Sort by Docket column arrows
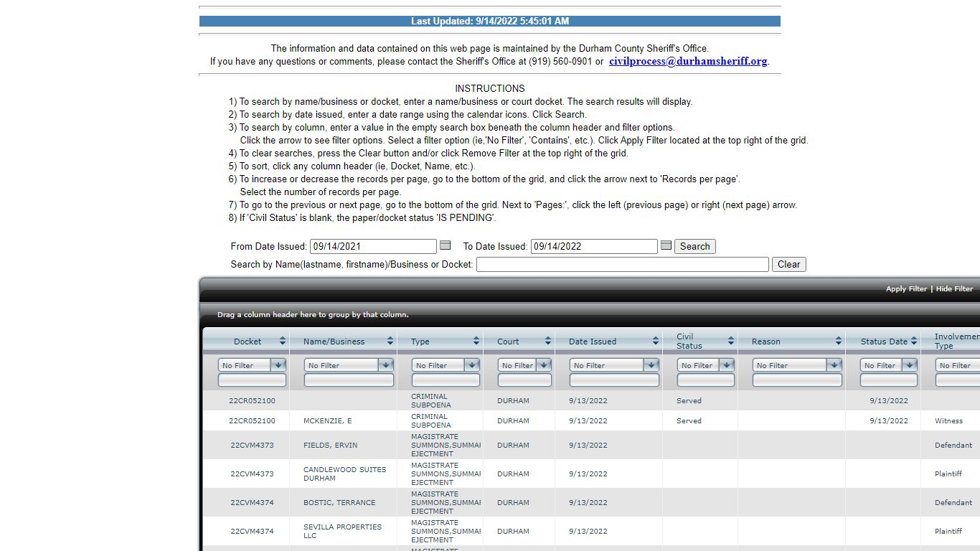The image size is (980, 551). (x=283, y=341)
